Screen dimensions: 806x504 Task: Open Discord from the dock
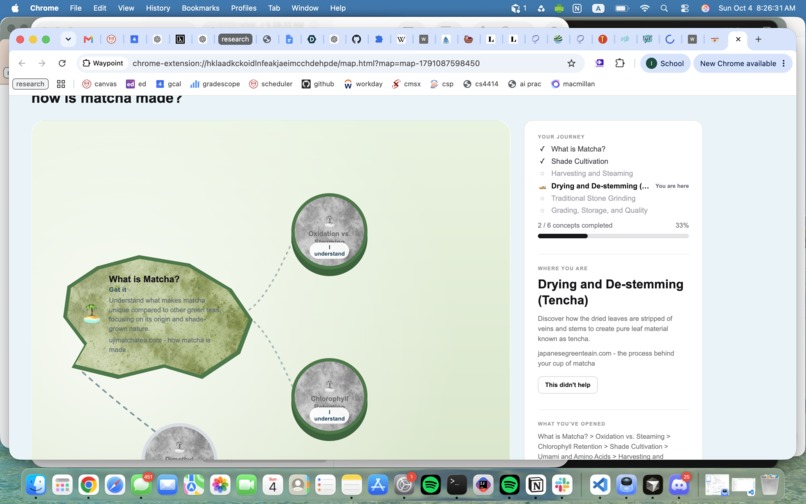coord(679,484)
